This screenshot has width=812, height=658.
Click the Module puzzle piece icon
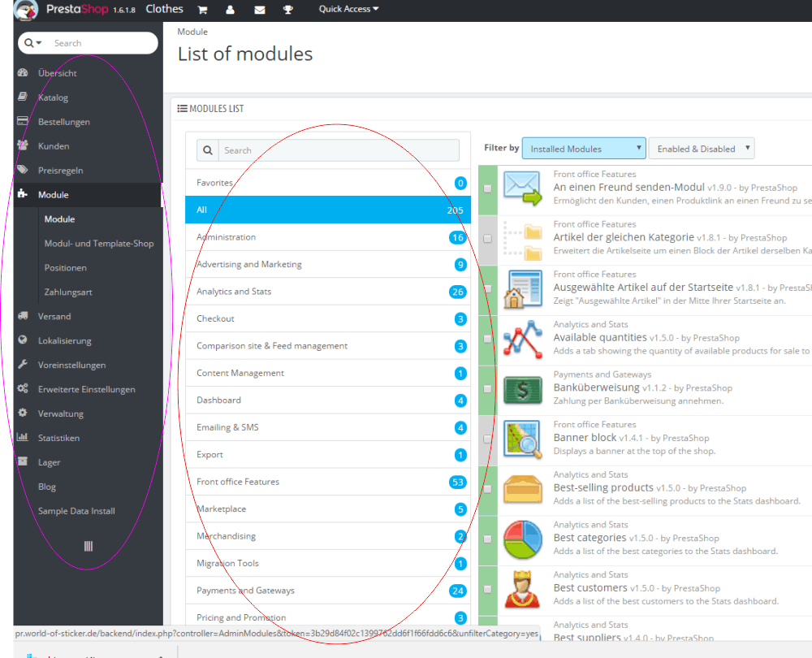tap(23, 194)
